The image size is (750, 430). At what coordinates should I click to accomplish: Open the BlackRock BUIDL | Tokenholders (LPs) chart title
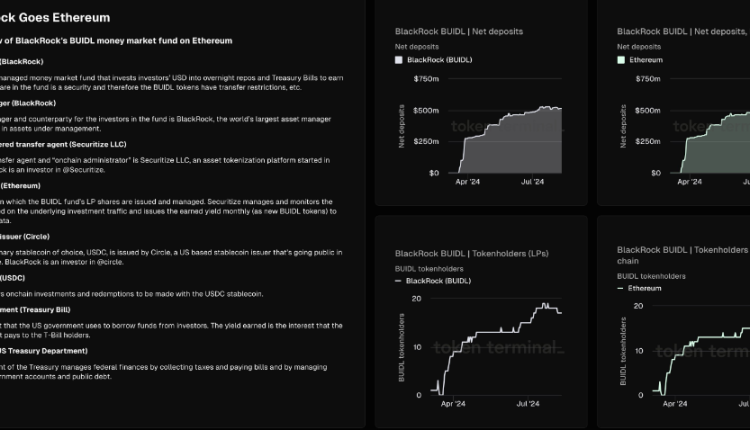pos(472,254)
